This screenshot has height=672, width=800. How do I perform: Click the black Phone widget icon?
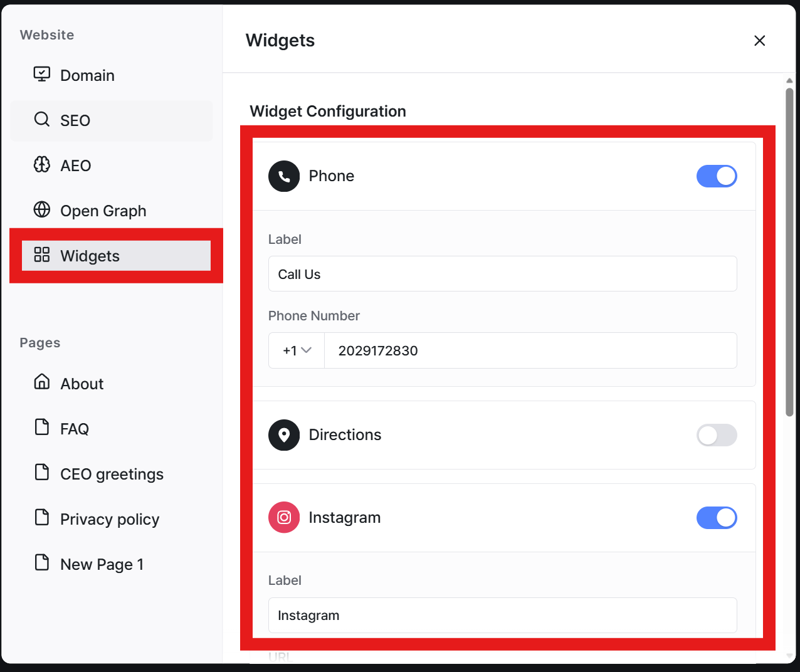(284, 176)
